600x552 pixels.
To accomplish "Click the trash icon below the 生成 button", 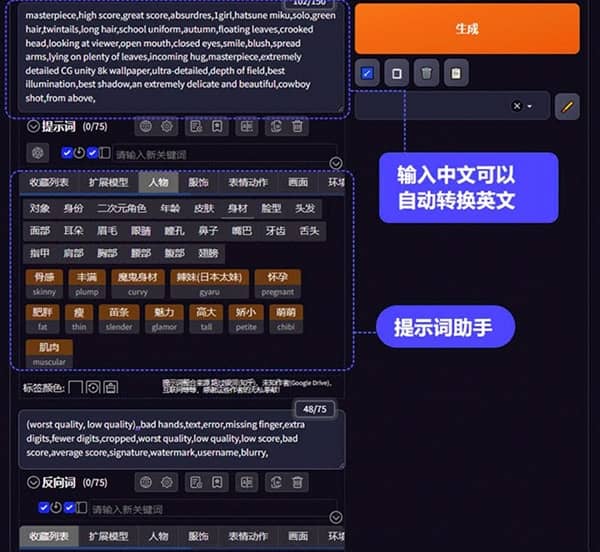I will point(426,73).
